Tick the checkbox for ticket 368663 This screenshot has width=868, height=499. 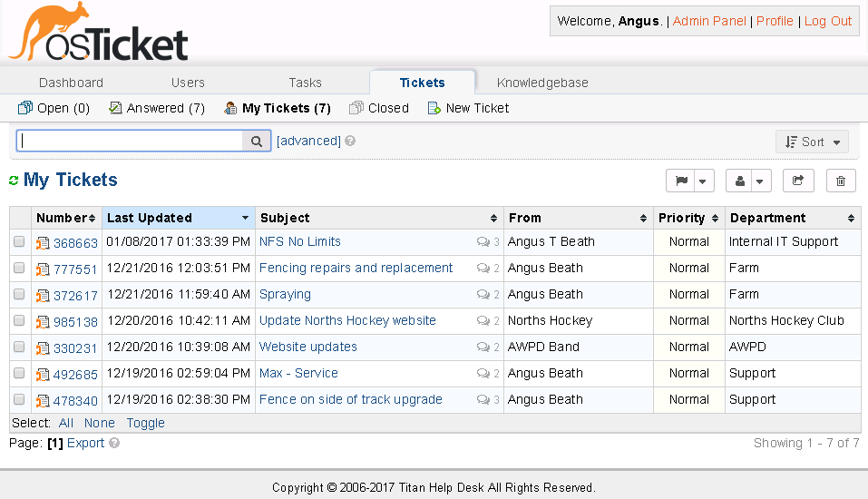point(19,242)
